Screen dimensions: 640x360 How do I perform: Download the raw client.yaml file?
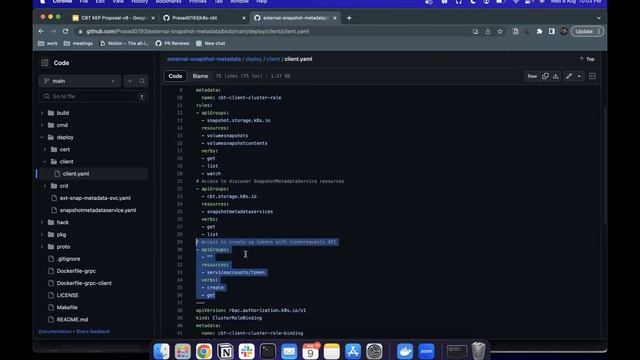pos(556,76)
